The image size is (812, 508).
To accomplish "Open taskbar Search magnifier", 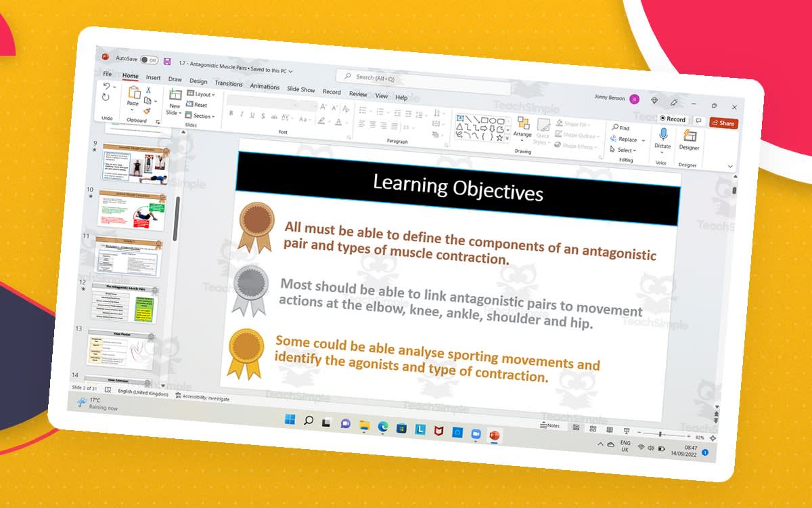I will pos(309,421).
